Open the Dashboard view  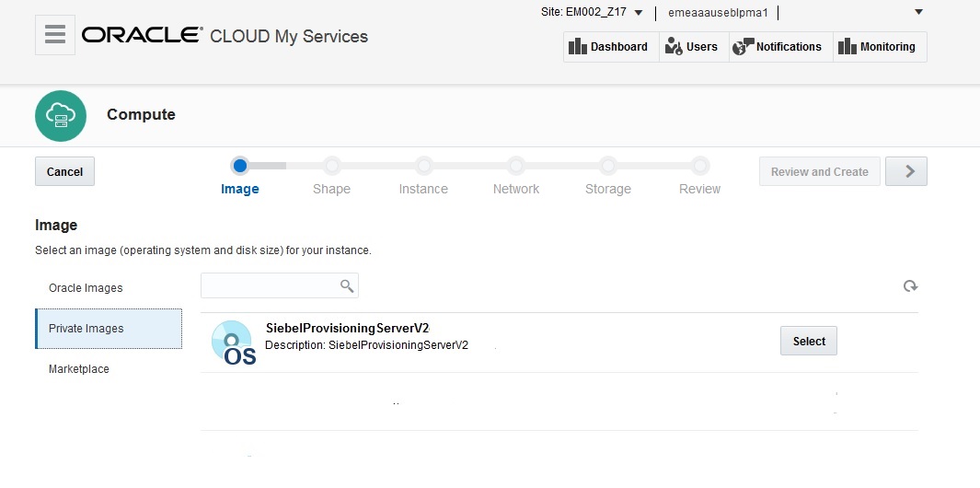click(611, 47)
